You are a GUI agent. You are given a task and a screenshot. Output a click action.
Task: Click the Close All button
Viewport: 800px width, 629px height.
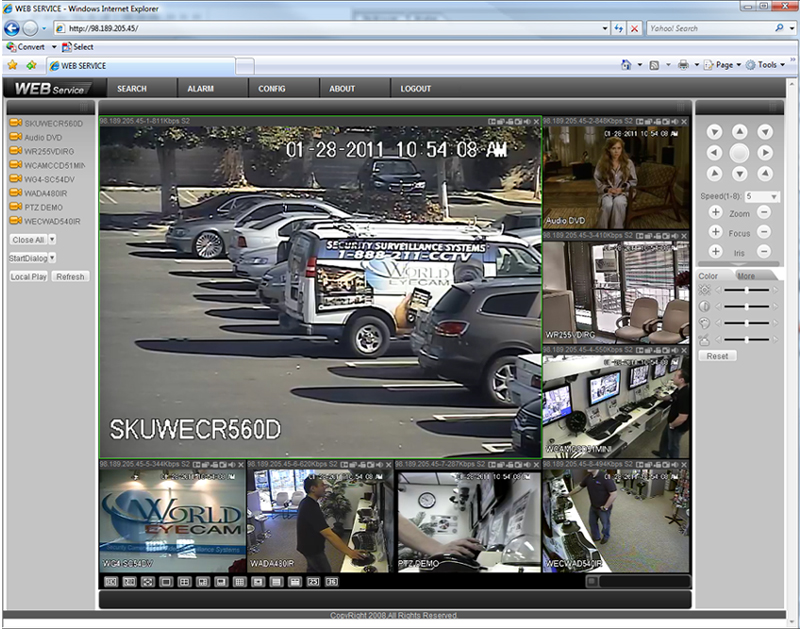pyautogui.click(x=28, y=239)
